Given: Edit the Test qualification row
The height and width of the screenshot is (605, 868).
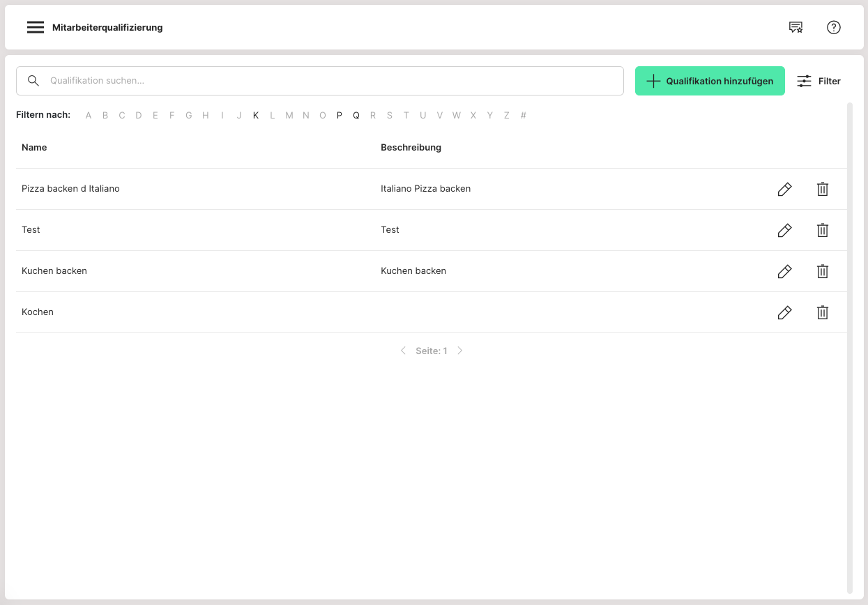Looking at the screenshot, I should pos(784,230).
